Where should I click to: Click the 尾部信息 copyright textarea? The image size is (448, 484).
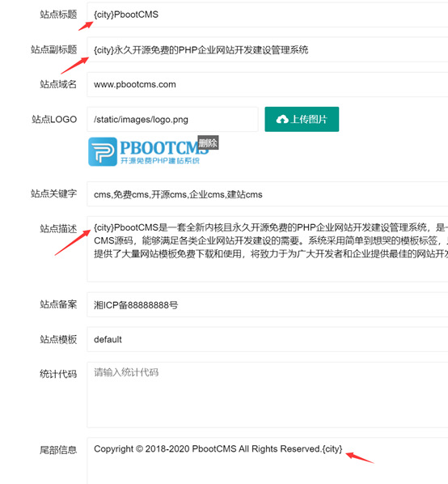click(268, 461)
